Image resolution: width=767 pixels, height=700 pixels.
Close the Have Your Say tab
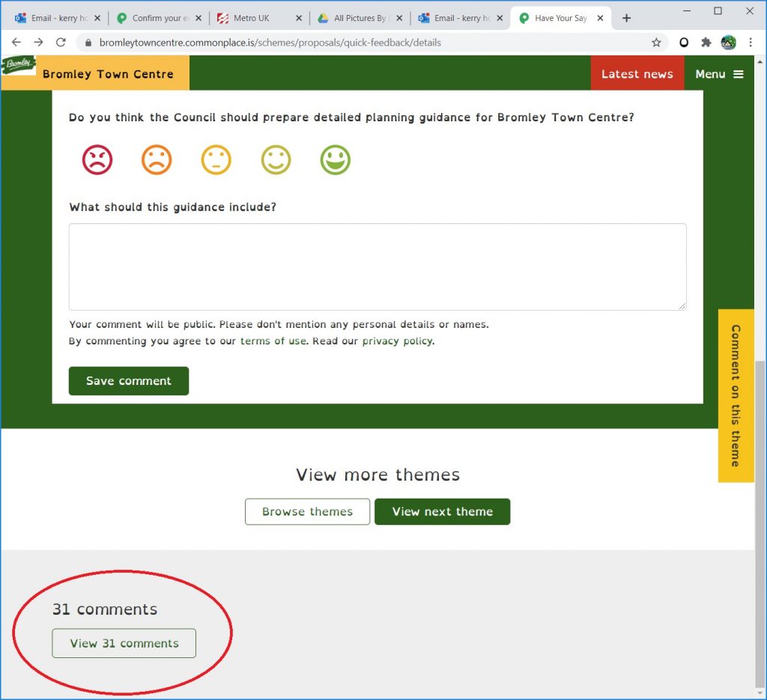[x=600, y=18]
